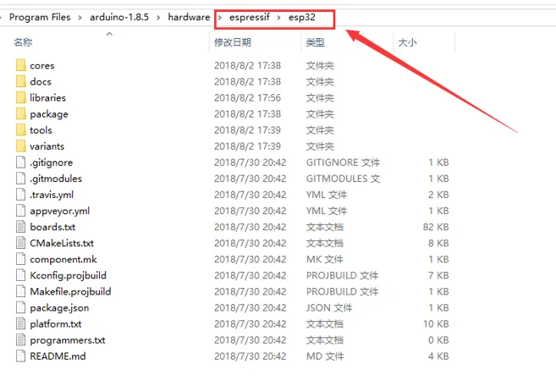Select the variants folder icon

[x=21, y=146]
